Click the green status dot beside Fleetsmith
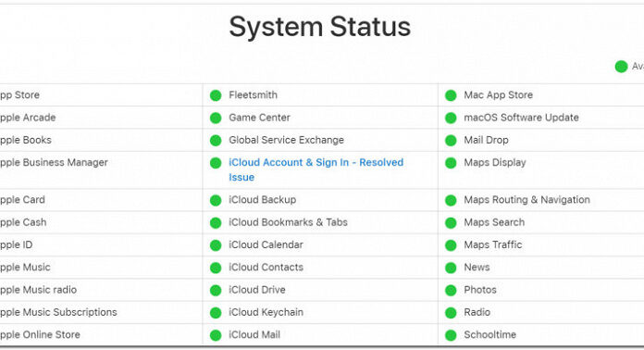Viewport: 644px width, 350px height. [216, 95]
